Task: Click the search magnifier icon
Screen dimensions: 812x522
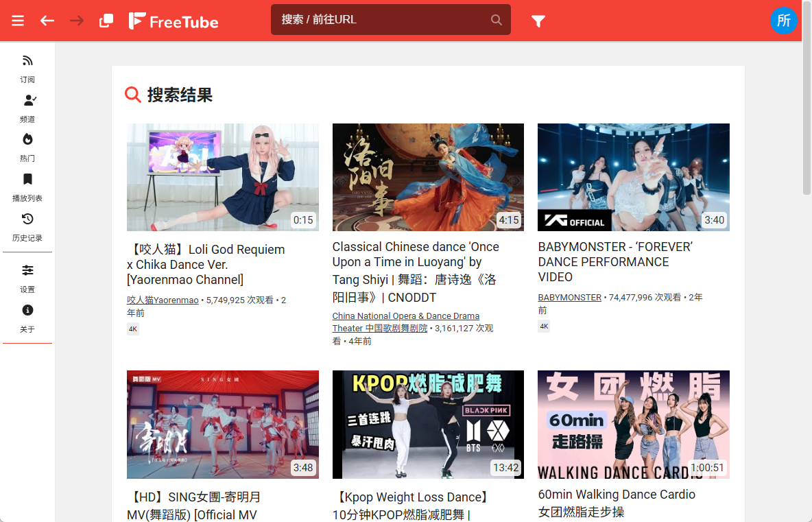Action: click(x=496, y=20)
